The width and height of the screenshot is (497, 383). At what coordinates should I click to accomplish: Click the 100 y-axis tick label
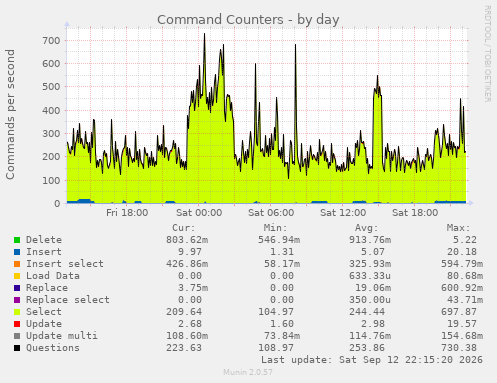tap(51, 180)
